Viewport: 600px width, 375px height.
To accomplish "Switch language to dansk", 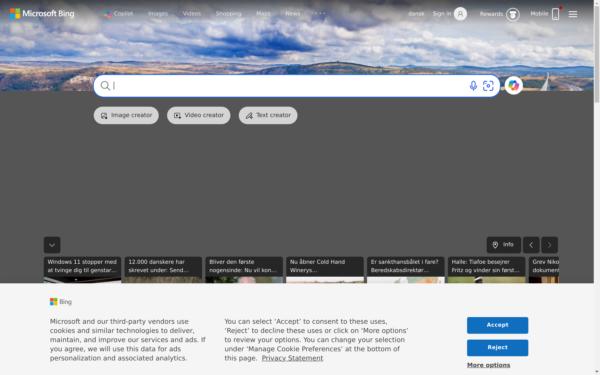I will click(416, 14).
